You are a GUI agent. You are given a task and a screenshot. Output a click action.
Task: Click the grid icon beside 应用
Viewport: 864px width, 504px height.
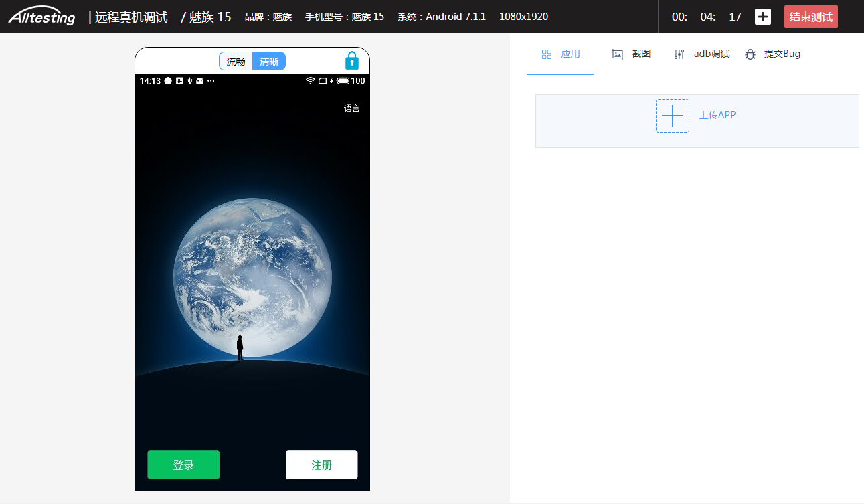coord(547,54)
